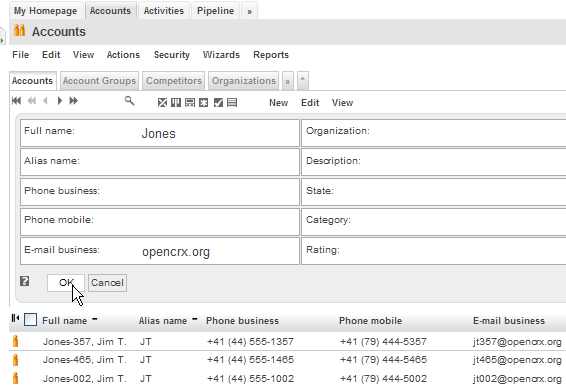
Task: Sort by Alias name using its sort arrow
Action: tap(195, 319)
